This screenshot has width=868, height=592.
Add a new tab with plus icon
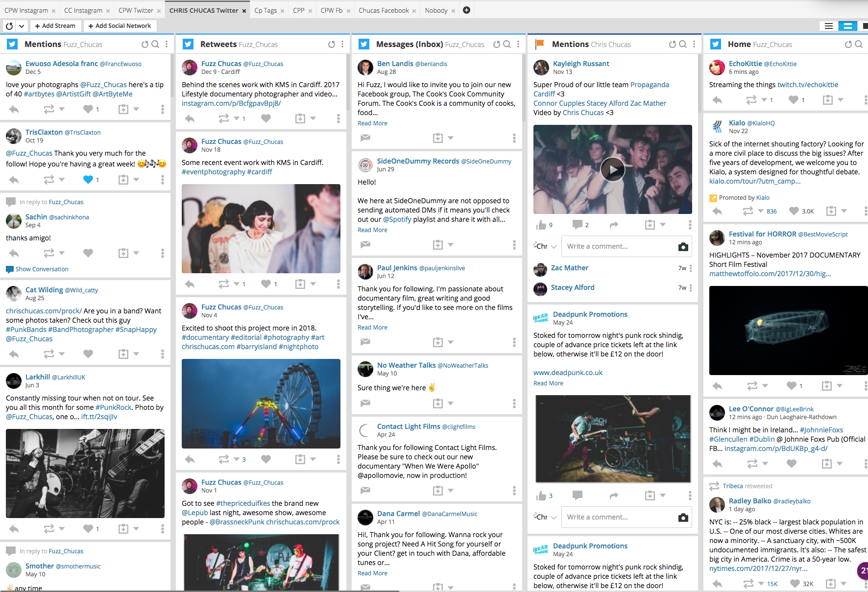click(467, 10)
